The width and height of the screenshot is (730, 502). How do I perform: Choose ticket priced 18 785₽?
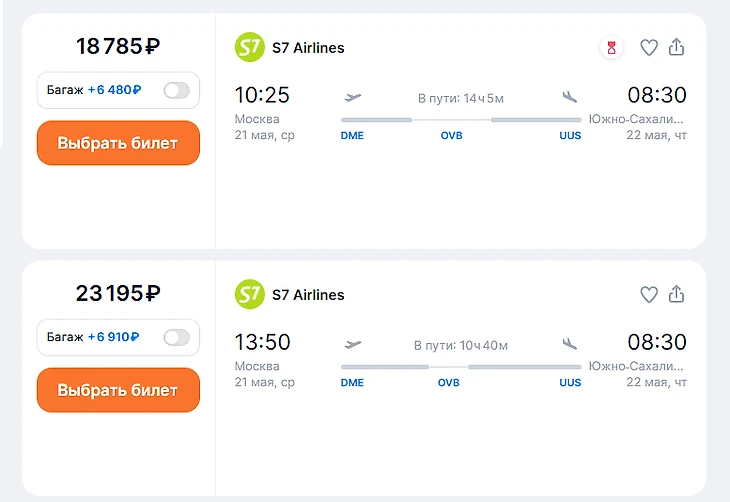point(118,143)
